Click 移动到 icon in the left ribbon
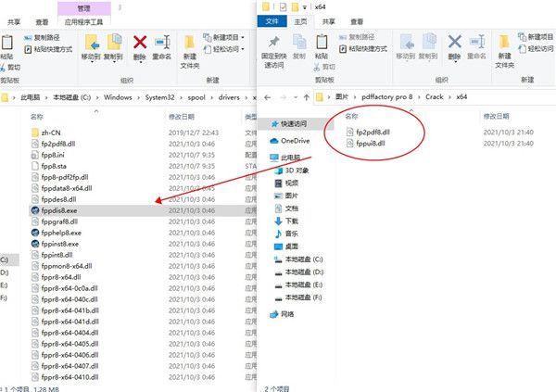Screen dimensions: 556x392 [92, 43]
